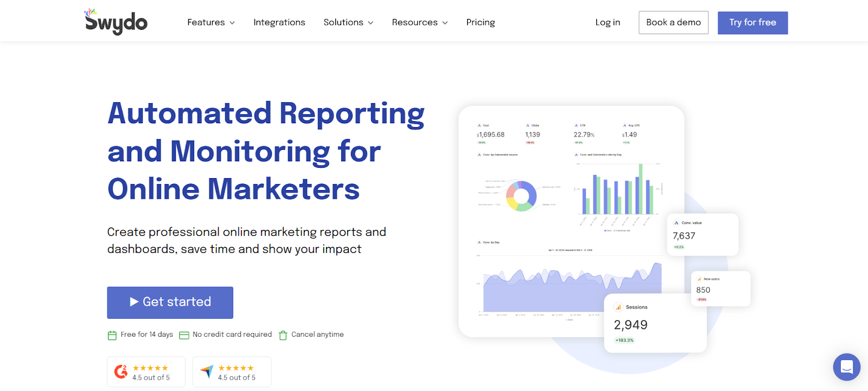Open the Pricing page

(x=481, y=22)
